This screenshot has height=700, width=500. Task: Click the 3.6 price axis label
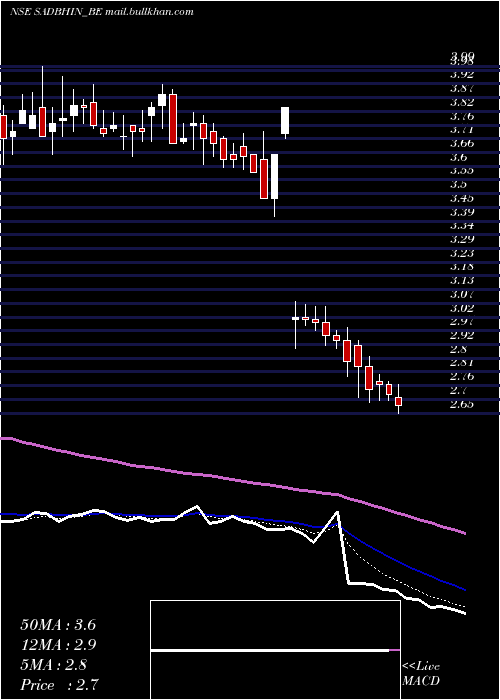pyautogui.click(x=459, y=157)
